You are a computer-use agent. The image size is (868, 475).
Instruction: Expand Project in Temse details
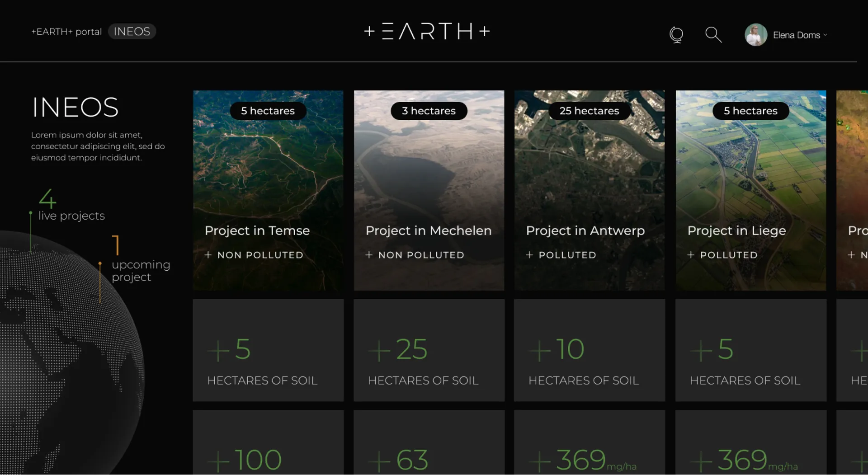coord(257,230)
